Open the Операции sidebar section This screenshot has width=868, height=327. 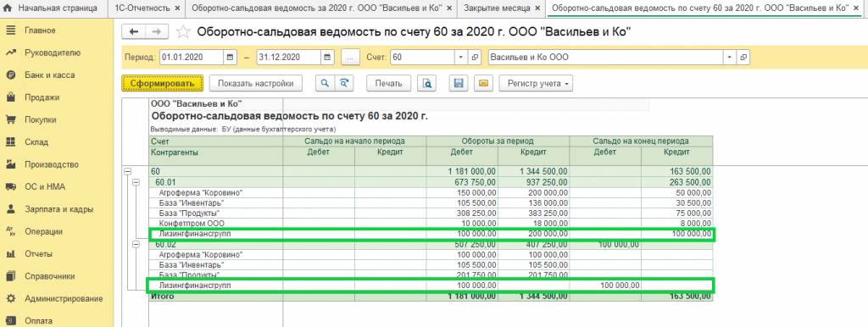(x=43, y=232)
